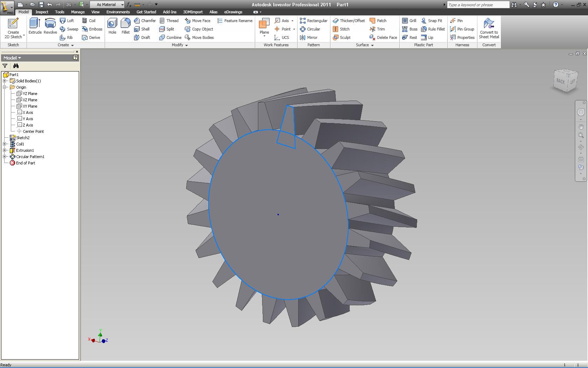Activate the Revolve tool

[x=50, y=26]
